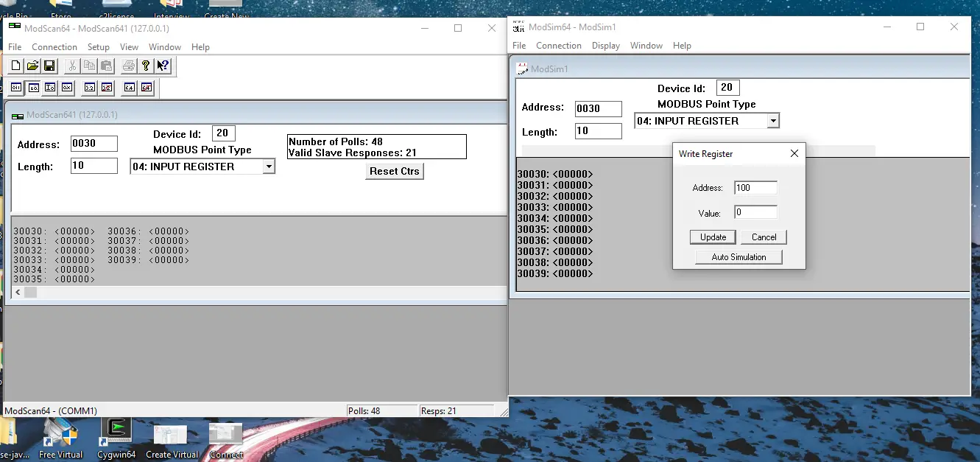Select the Paste clipboard icon in ModScan64
Viewport: 980px width, 462px height.
pyautogui.click(x=106, y=66)
